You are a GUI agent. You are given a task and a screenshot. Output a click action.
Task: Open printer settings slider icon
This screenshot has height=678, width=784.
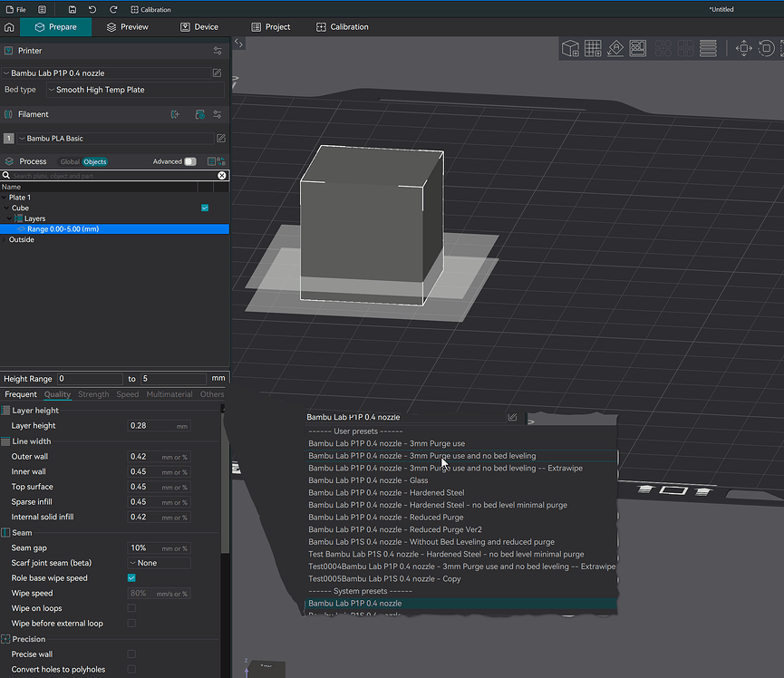218,51
